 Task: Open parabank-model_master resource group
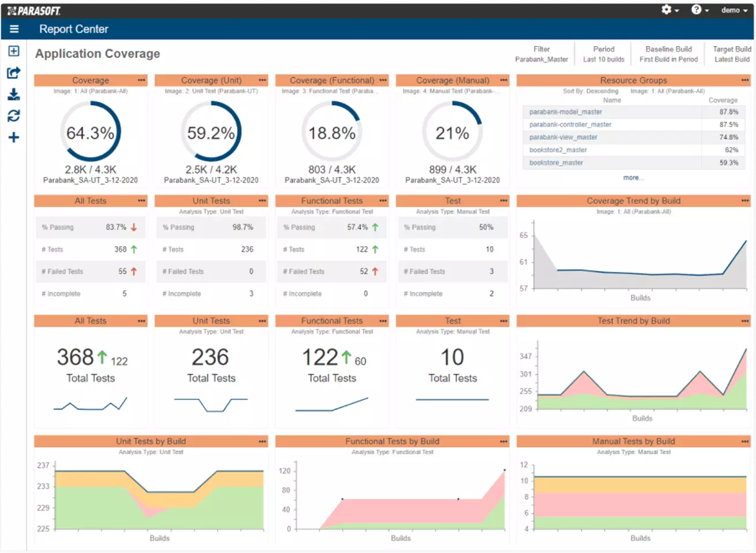[566, 112]
